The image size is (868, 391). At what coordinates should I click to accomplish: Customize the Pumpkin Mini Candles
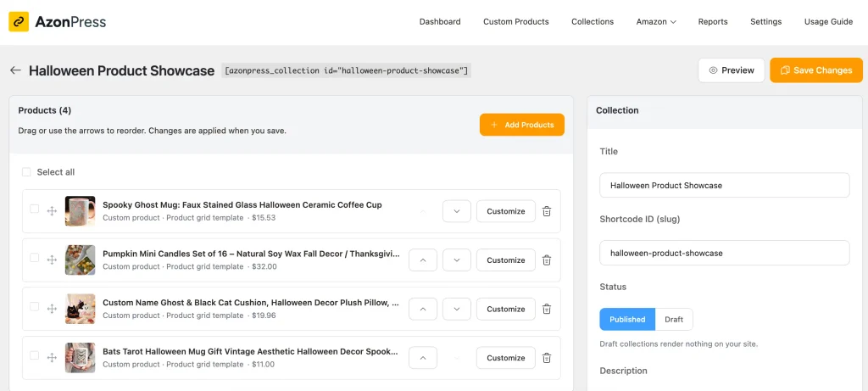(506, 260)
